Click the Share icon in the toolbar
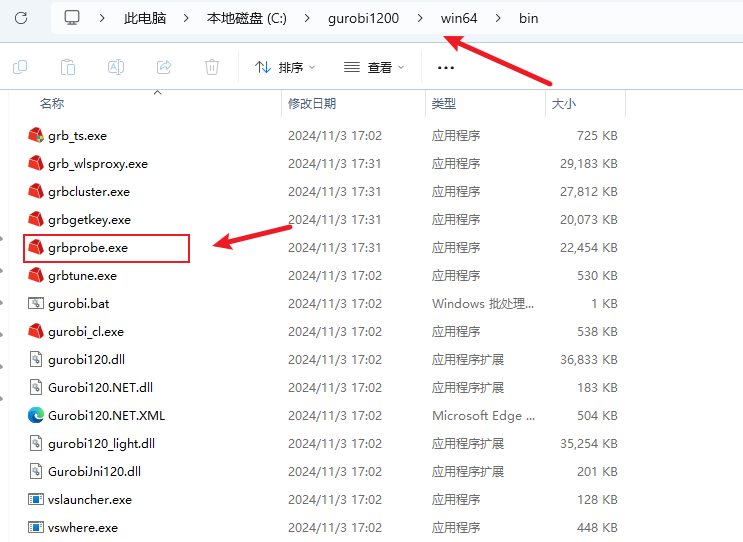Screen dimensions: 743x542 pyautogui.click(x=164, y=67)
